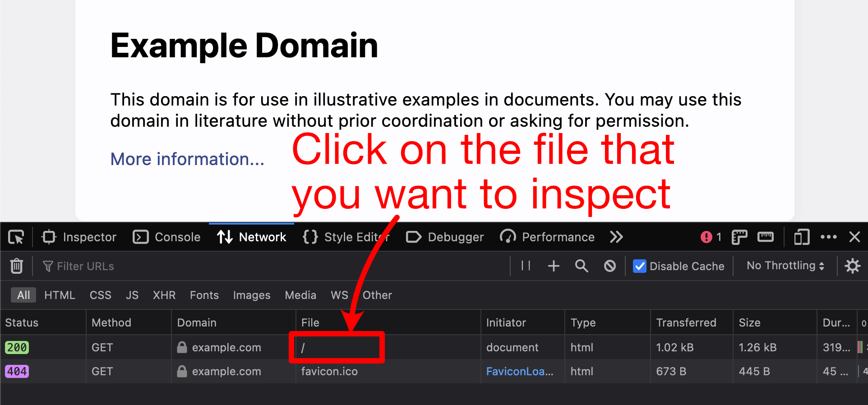The width and height of the screenshot is (868, 405).
Task: Pause network recording
Action: 526,266
